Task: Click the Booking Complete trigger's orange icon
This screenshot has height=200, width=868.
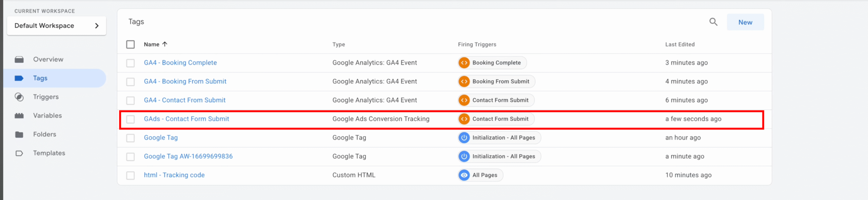Action: pyautogui.click(x=464, y=63)
